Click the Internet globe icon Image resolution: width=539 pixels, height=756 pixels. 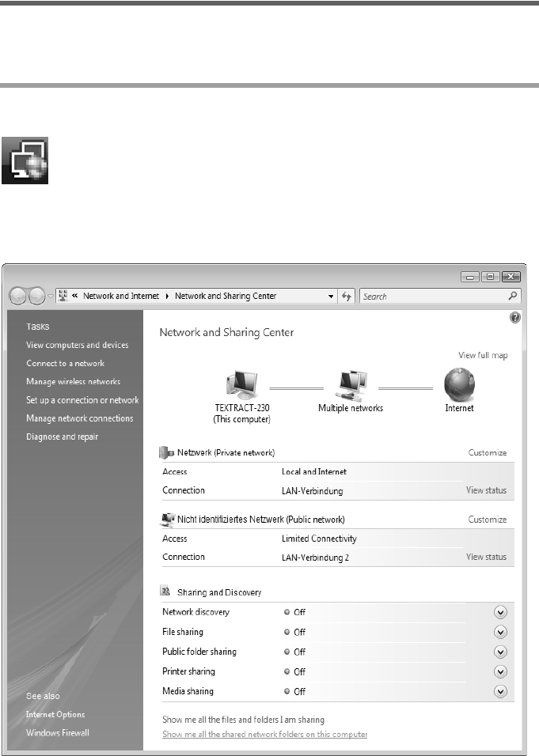pyautogui.click(x=459, y=384)
